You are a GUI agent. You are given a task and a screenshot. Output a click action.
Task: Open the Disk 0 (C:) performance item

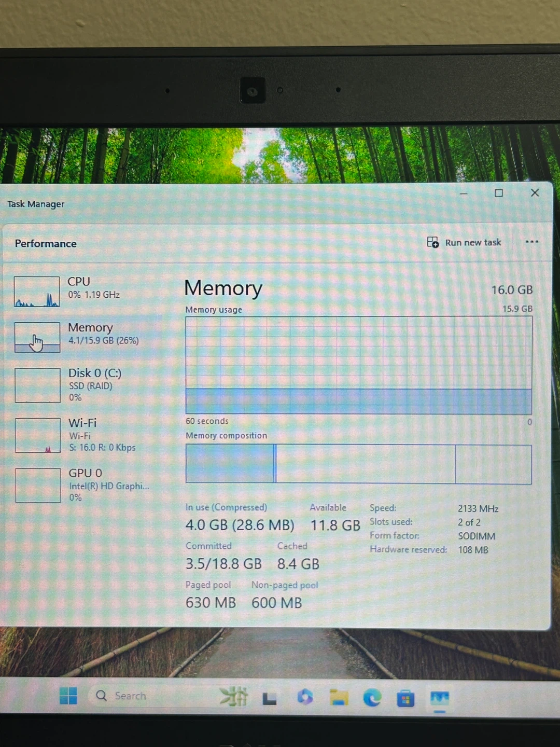(x=83, y=385)
